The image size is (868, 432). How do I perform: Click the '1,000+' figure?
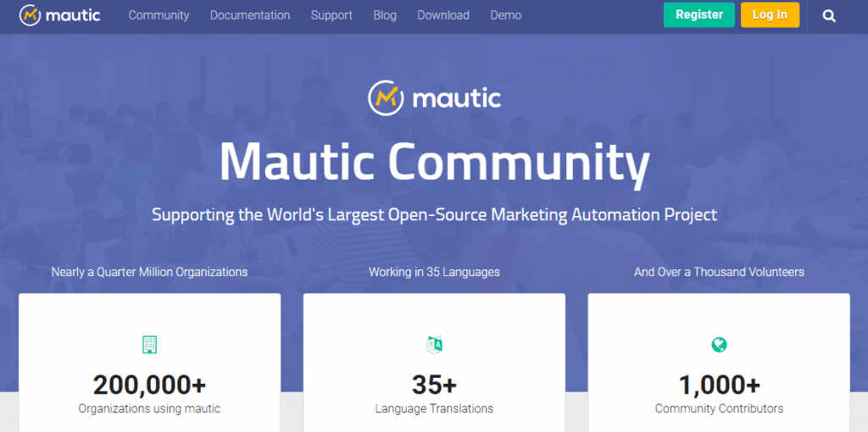point(719,385)
